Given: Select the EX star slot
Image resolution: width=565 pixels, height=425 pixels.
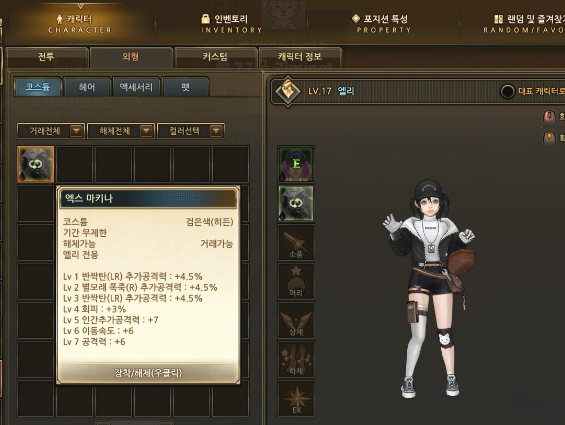Looking at the screenshot, I should (296, 398).
